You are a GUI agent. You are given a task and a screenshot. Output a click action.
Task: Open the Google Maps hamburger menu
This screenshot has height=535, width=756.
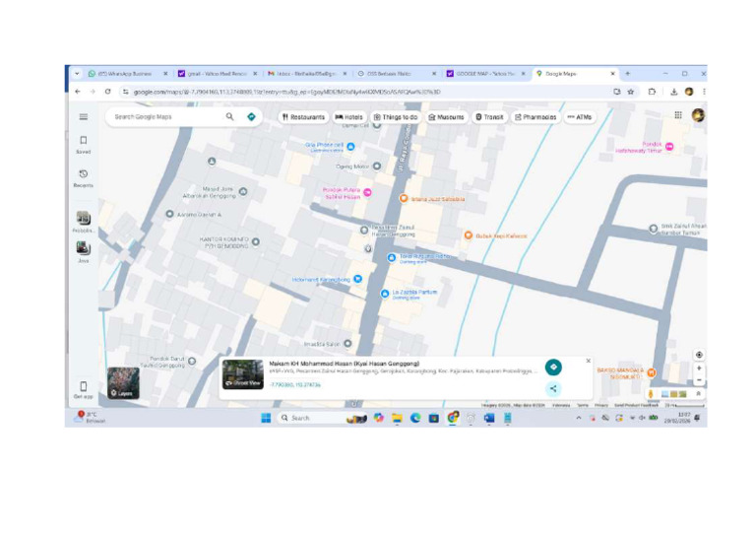pyautogui.click(x=84, y=116)
